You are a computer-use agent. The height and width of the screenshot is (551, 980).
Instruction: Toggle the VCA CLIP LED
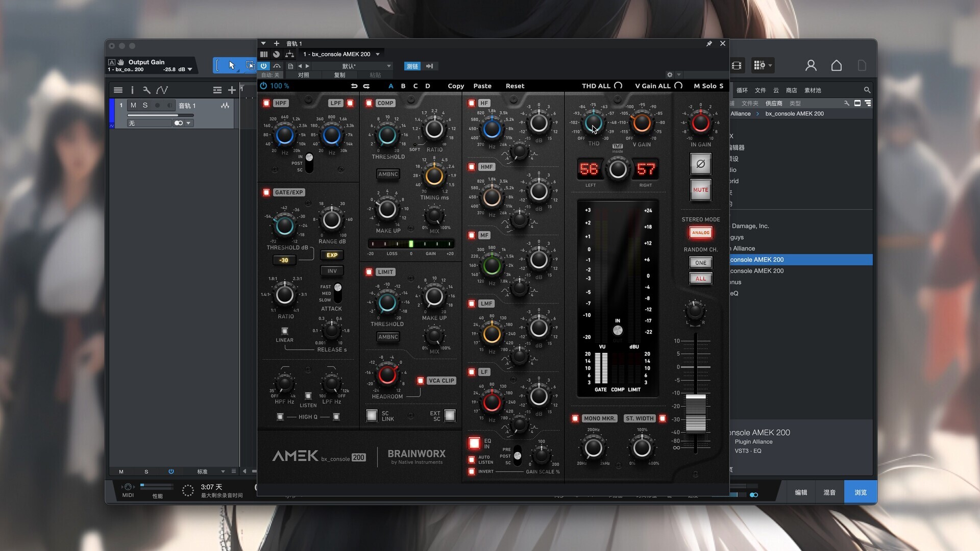421,381
